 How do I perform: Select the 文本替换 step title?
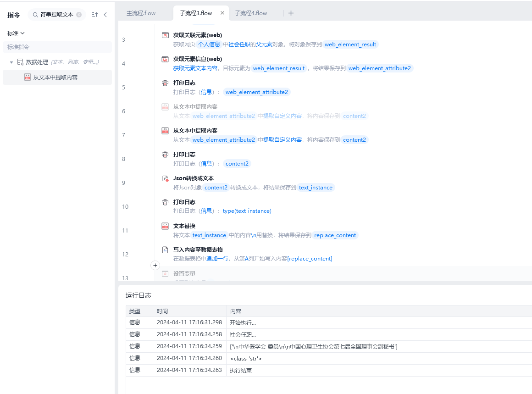184,226
